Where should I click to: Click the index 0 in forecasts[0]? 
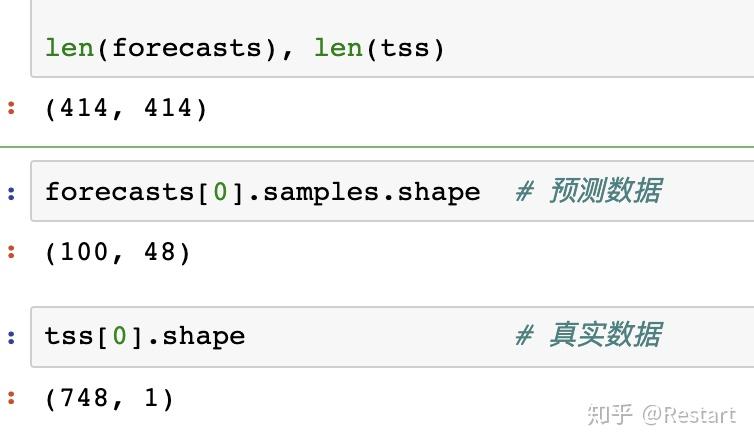(220, 192)
